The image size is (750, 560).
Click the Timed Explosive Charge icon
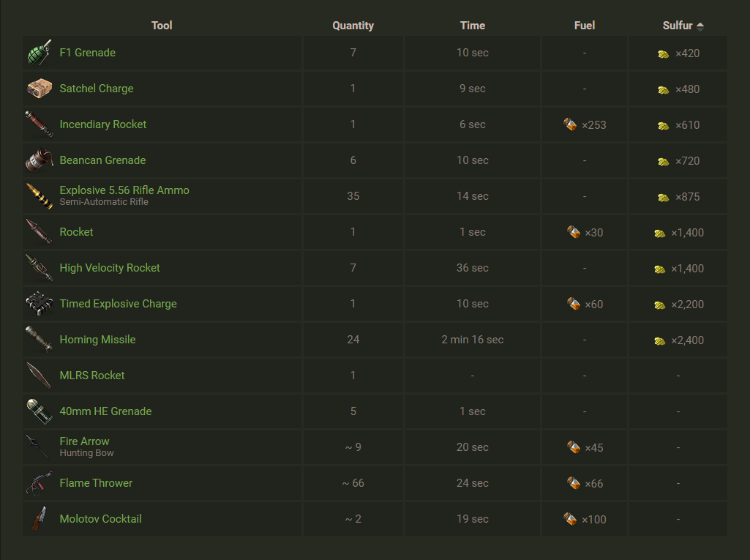pyautogui.click(x=39, y=304)
